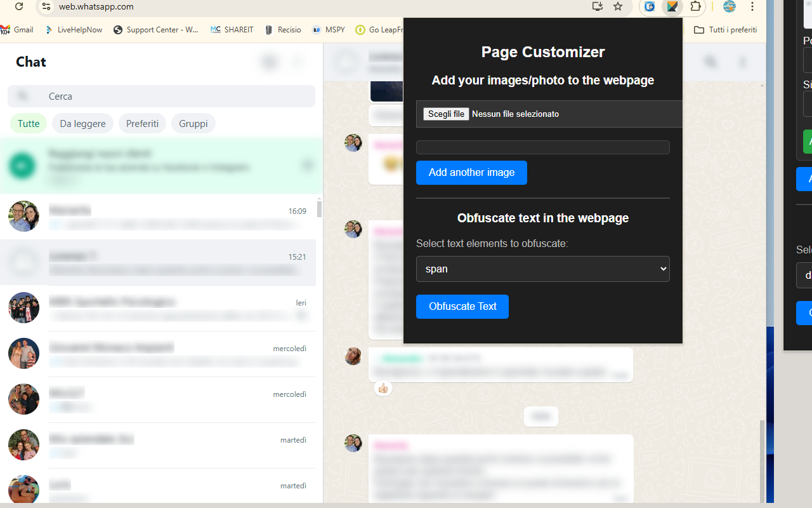Image resolution: width=812 pixels, height=508 pixels.
Task: Click the Chrome profile avatar
Action: [x=729, y=7]
